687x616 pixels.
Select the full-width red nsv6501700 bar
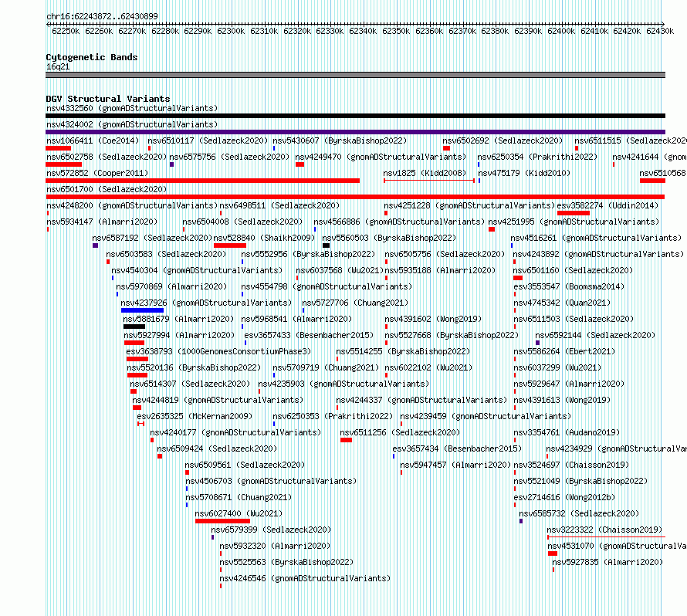[355, 197]
